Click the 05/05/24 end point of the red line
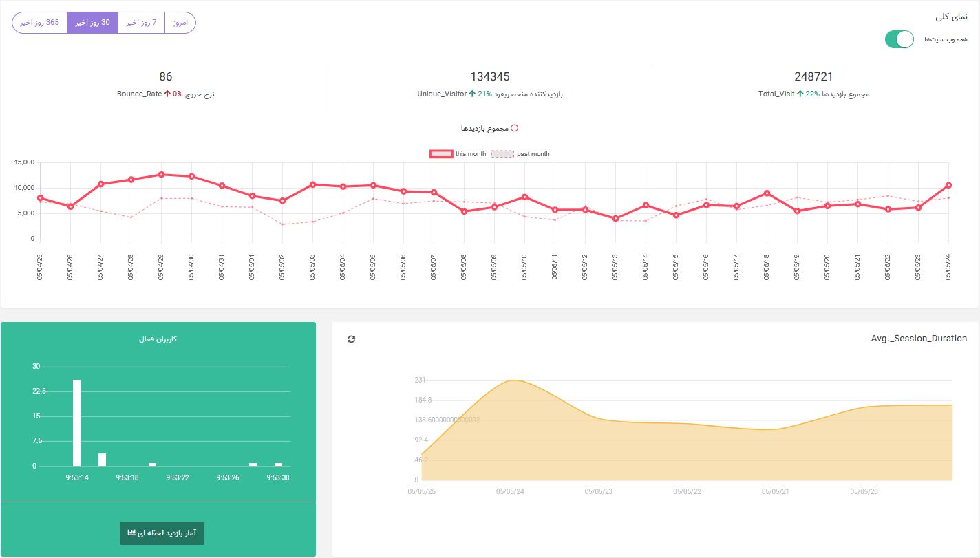 coord(948,185)
